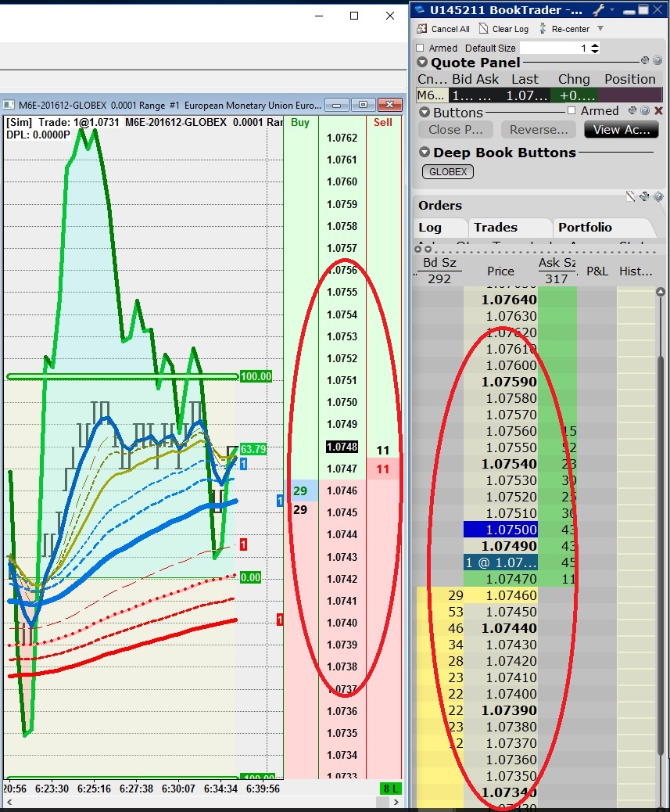Click the green 63.79 level label

(253, 448)
